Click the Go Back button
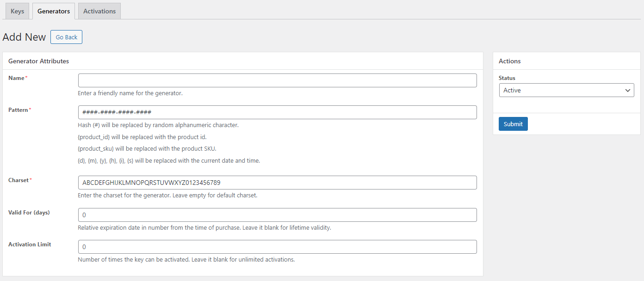 coord(66,37)
